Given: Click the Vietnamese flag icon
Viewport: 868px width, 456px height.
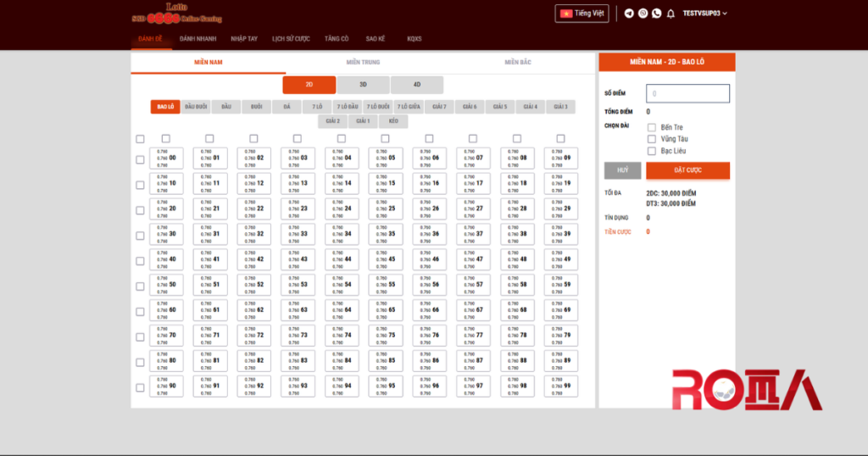Looking at the screenshot, I should pos(565,14).
